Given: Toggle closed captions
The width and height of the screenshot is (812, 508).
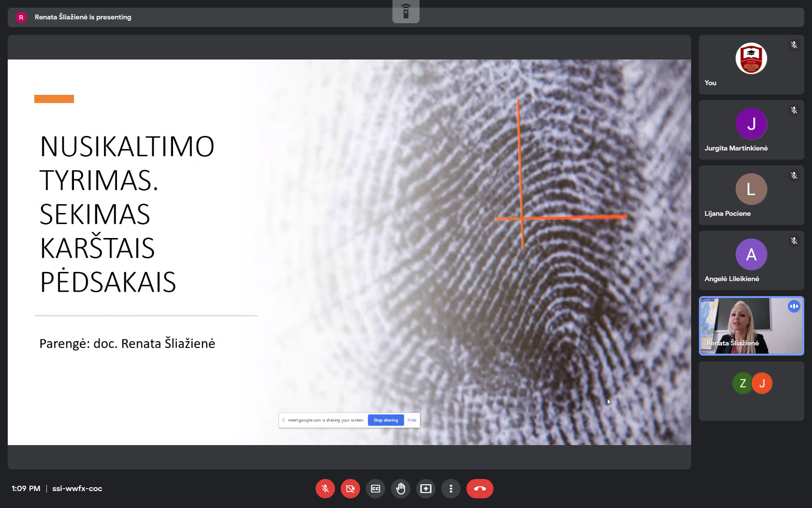Looking at the screenshot, I should 376,489.
